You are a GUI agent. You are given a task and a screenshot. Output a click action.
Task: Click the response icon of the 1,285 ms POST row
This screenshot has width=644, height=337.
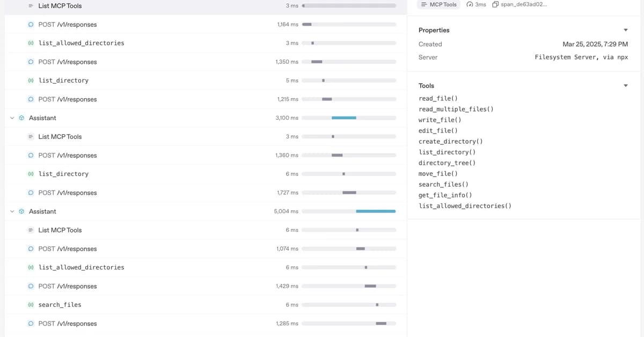tap(31, 324)
